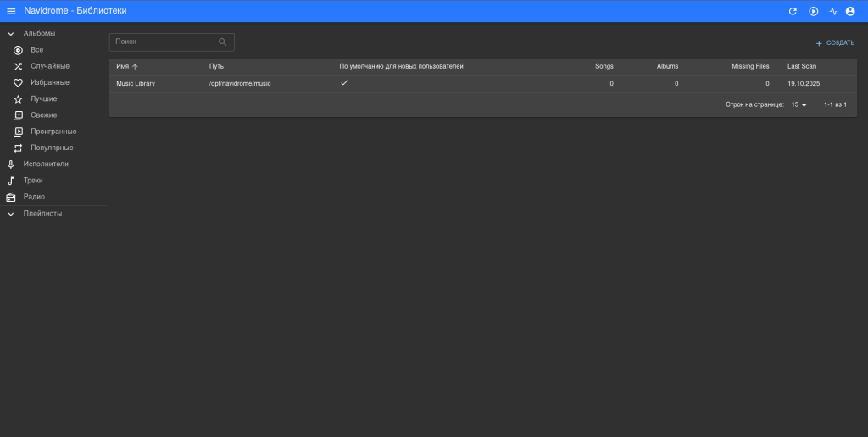Go to Исполнители in sidebar
Viewport: 868px width, 437px height.
tap(46, 164)
